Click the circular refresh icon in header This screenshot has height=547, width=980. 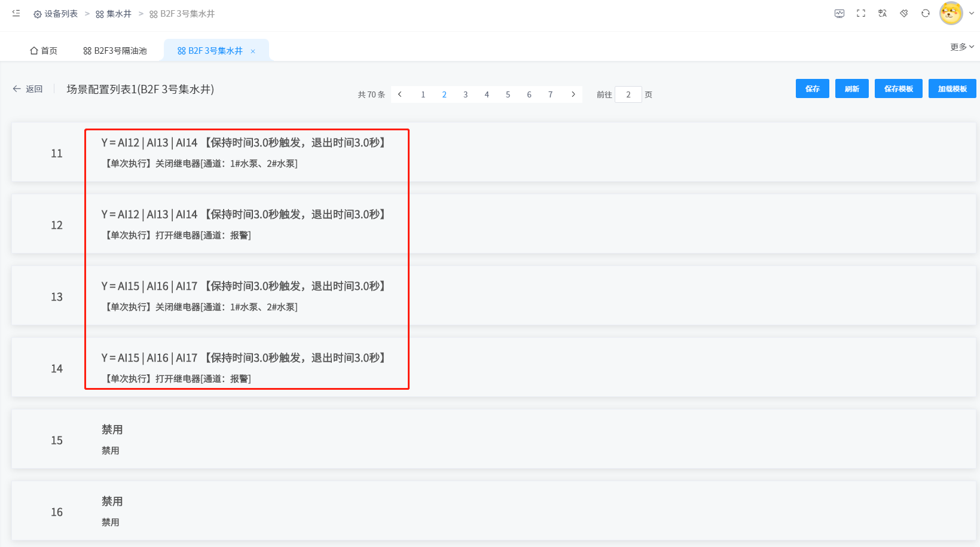926,13
